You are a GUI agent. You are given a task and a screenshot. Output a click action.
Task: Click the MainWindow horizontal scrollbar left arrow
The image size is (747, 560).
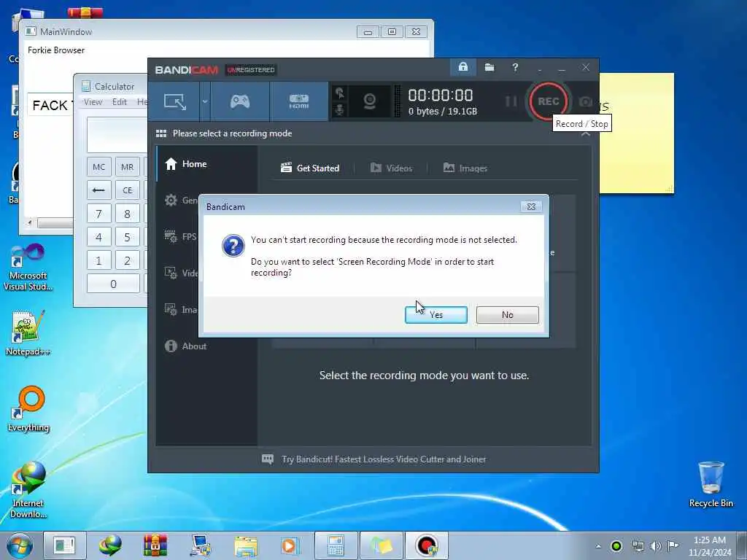point(29,222)
